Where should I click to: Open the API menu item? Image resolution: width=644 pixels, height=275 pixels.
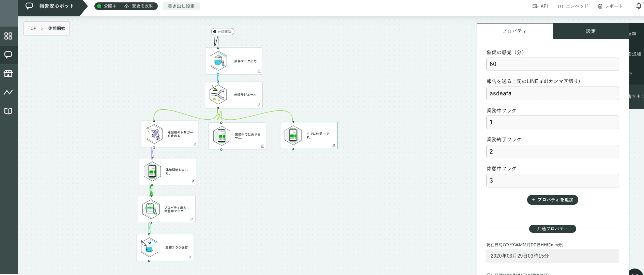[x=540, y=6]
